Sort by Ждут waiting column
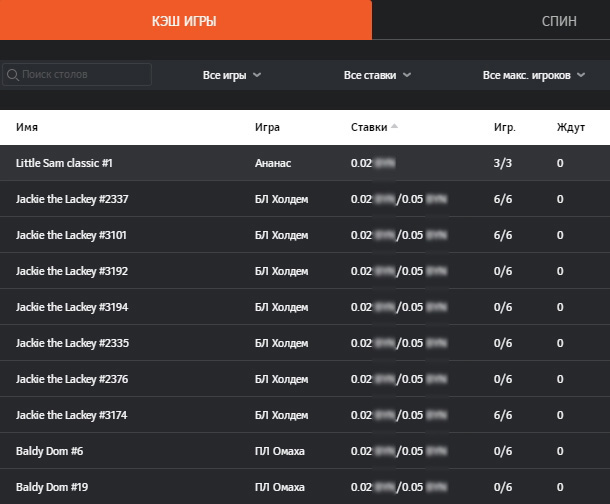Screen dimensions: 610x504 coord(571,127)
